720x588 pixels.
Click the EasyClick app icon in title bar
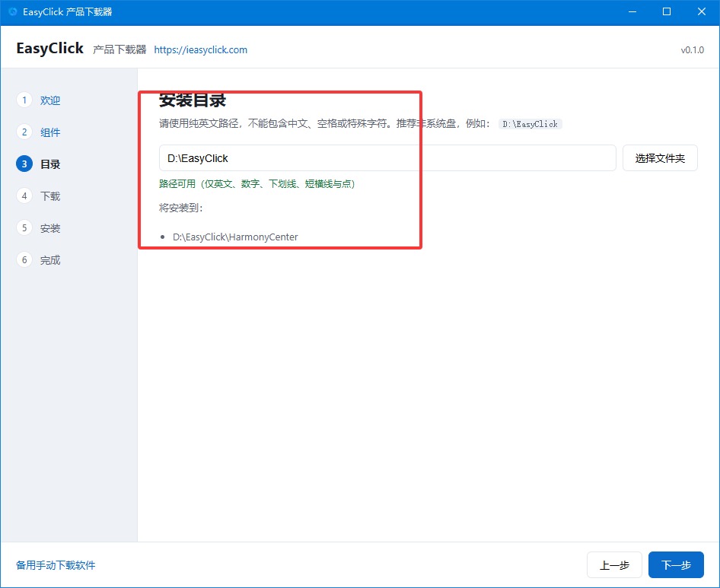pos(13,11)
